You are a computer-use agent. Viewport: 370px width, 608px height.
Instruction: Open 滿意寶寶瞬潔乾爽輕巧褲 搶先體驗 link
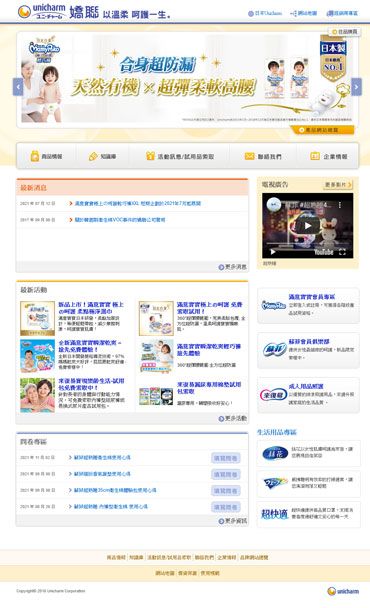pos(209,349)
